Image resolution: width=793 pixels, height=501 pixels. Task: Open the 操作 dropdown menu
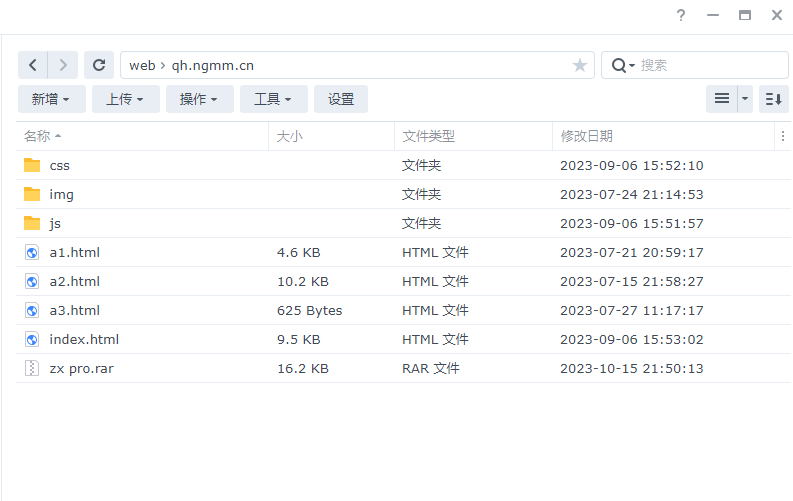tap(199, 99)
